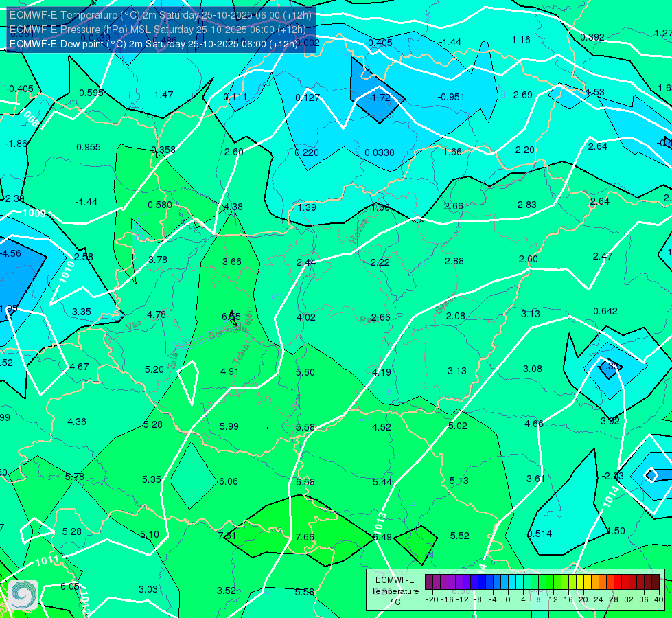Screen dimensions: 672x618
Task: Click the 3.08 temperature value
Action: [x=533, y=369]
